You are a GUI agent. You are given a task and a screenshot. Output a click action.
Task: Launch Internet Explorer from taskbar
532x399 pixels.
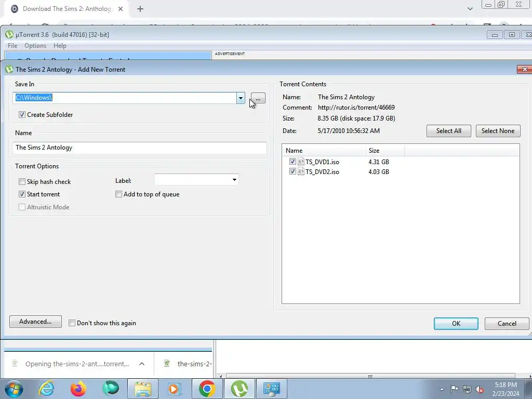(x=46, y=389)
